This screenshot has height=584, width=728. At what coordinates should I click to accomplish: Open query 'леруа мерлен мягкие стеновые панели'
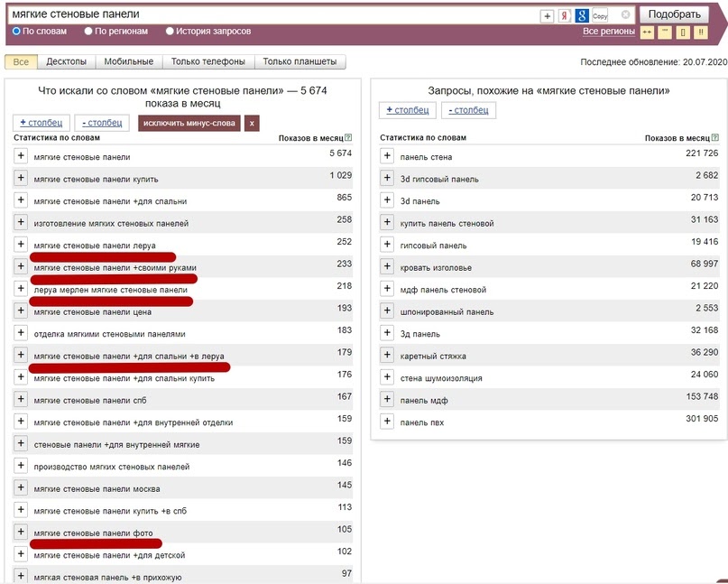[x=110, y=290]
